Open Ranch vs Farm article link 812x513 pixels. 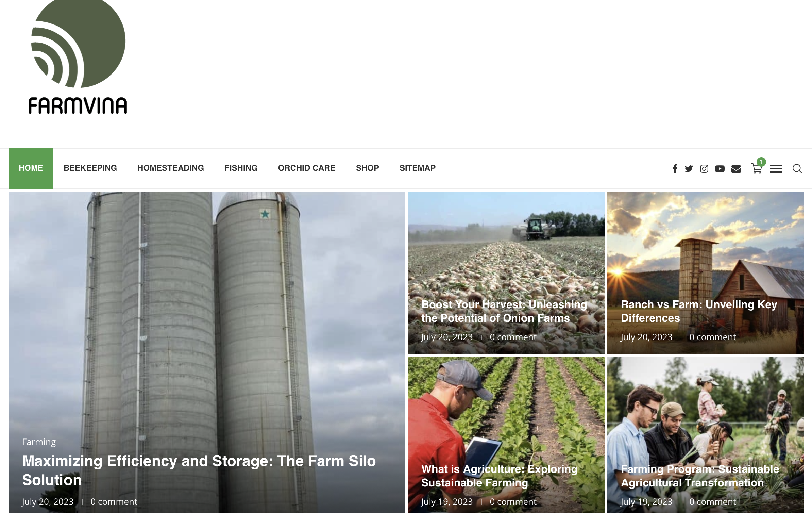click(x=699, y=311)
